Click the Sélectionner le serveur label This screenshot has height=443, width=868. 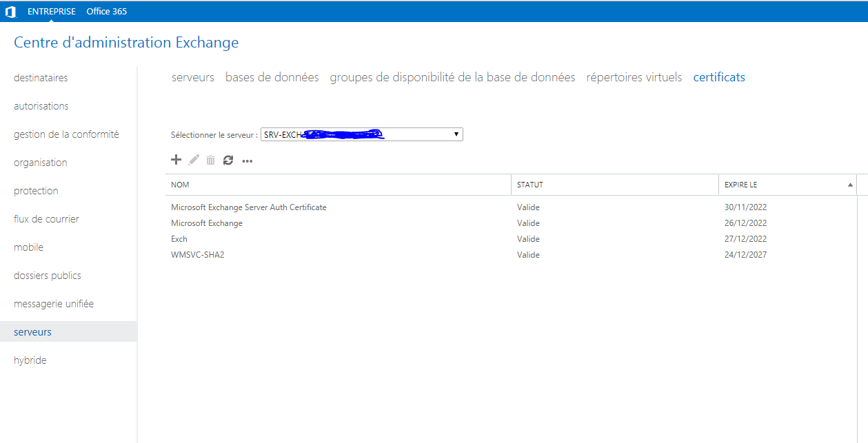[214, 135]
